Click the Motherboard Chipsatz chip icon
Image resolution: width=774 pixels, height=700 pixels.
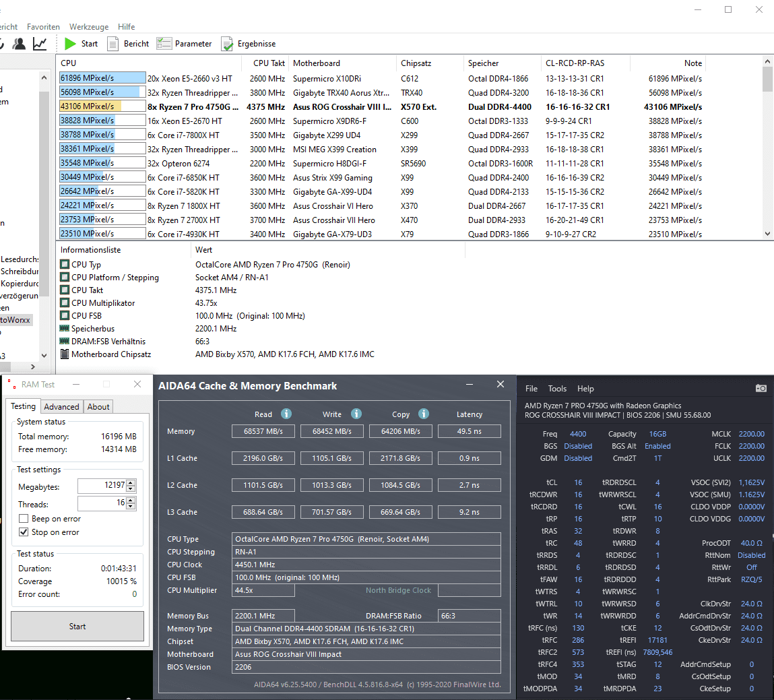pyautogui.click(x=64, y=354)
